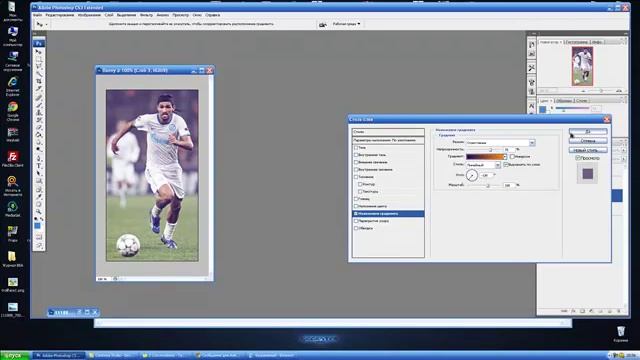640x360 pixels.
Task: Click the Новый стиль button
Action: [x=588, y=150]
